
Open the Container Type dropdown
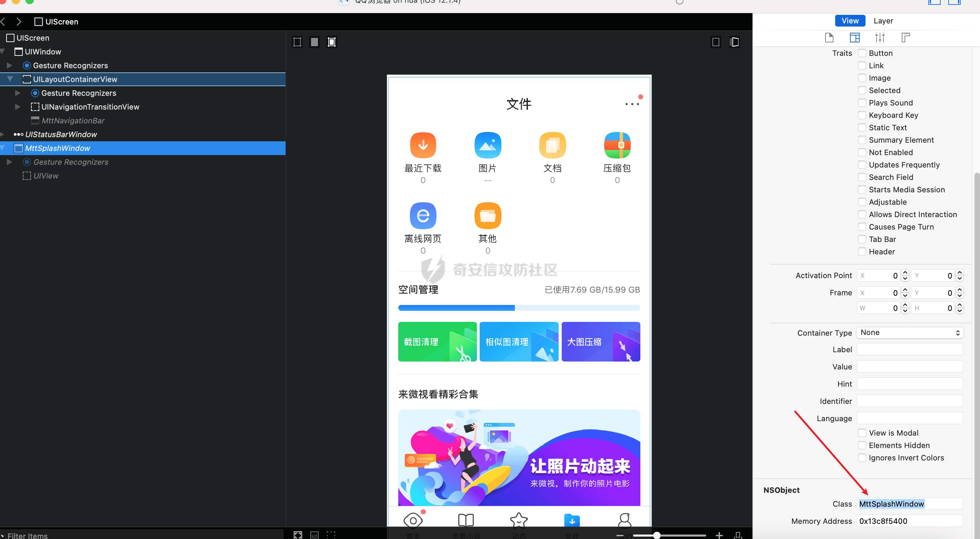tap(910, 333)
